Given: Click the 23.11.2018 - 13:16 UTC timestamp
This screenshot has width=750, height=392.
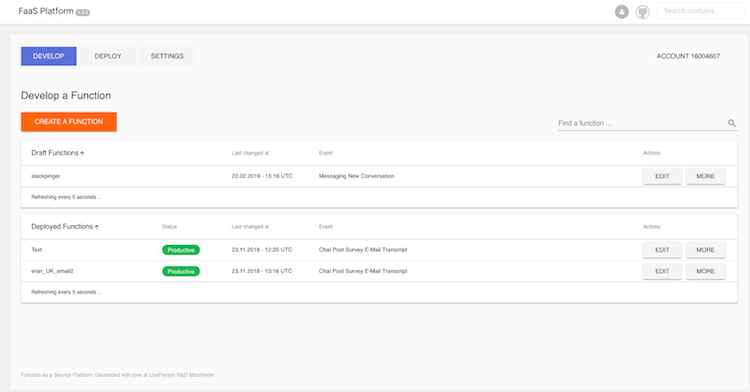Looking at the screenshot, I should click(262, 271).
